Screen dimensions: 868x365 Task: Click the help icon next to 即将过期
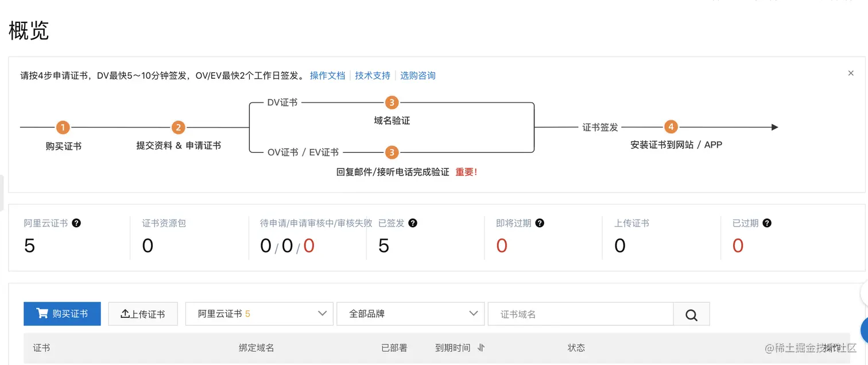tap(540, 223)
